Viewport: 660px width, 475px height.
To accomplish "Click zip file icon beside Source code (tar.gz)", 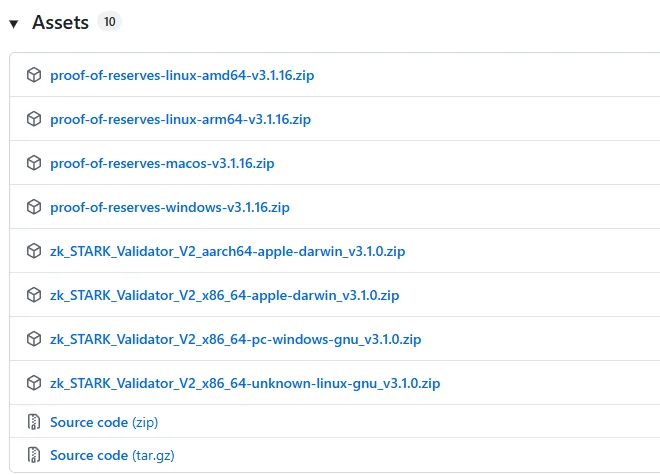I will [x=34, y=455].
